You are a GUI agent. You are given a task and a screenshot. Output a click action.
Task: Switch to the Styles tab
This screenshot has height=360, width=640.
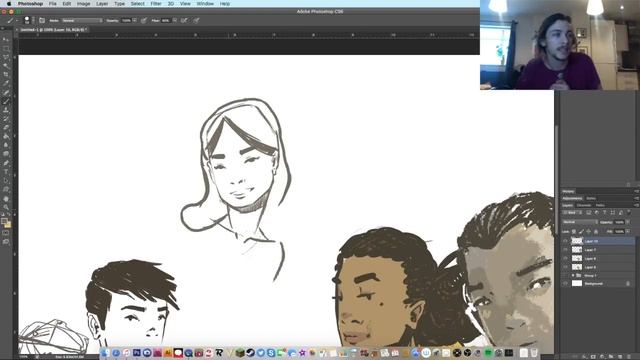coord(591,198)
